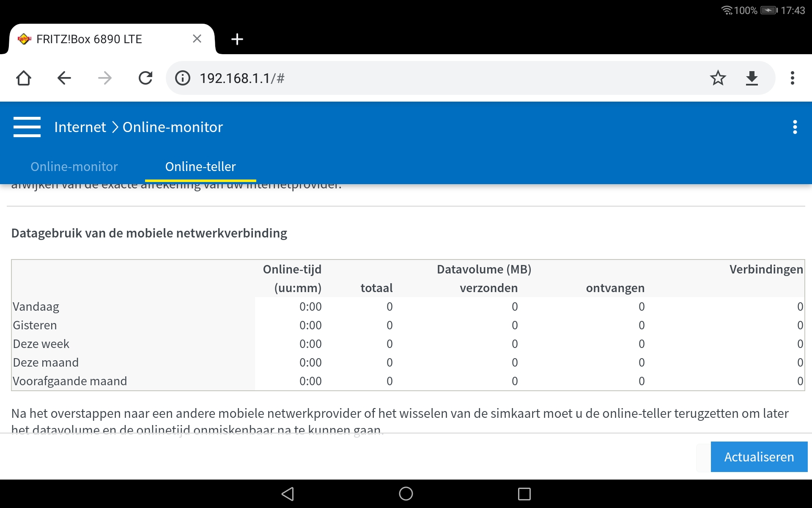Click the Internet breadcrumb link

click(x=80, y=127)
